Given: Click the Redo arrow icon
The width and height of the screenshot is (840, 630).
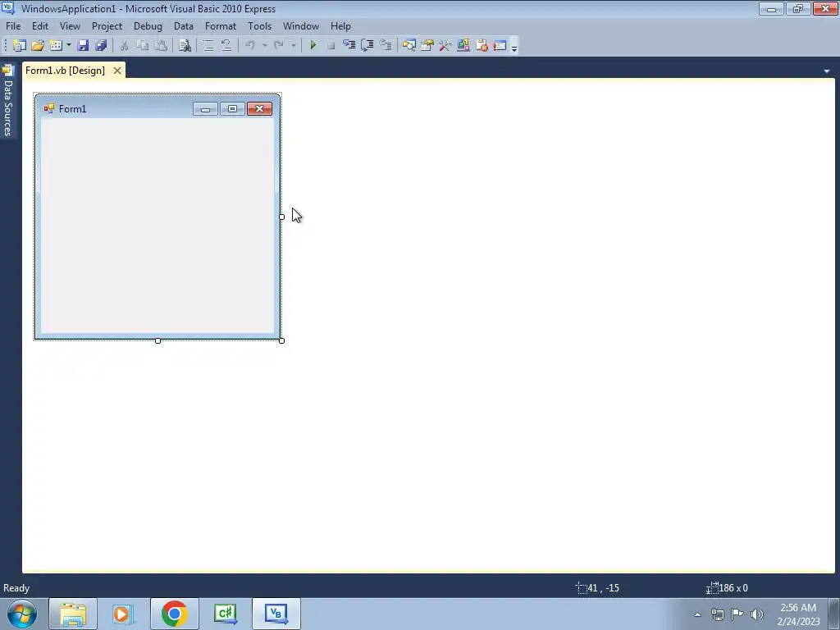Looking at the screenshot, I should tap(279, 46).
